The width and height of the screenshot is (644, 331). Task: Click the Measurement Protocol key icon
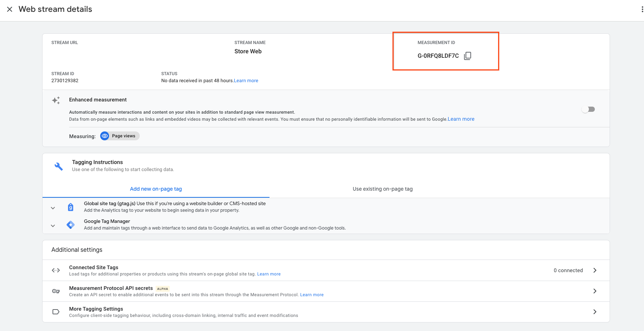[x=56, y=291]
